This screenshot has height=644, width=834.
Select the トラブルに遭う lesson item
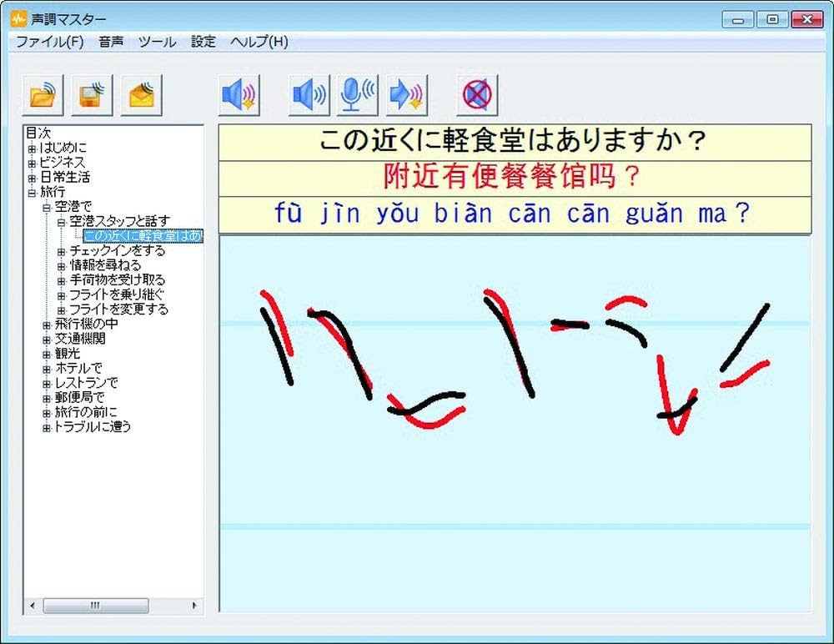(x=93, y=427)
